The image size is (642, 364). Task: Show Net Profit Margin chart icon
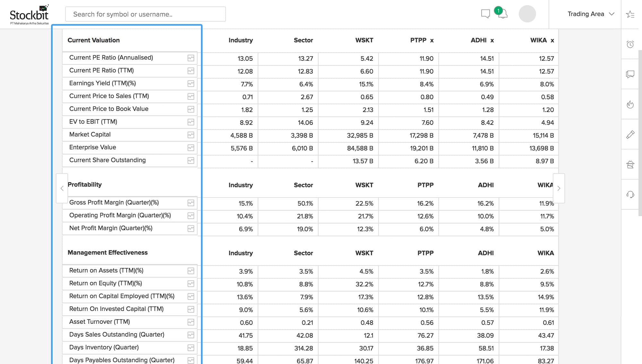click(x=191, y=229)
